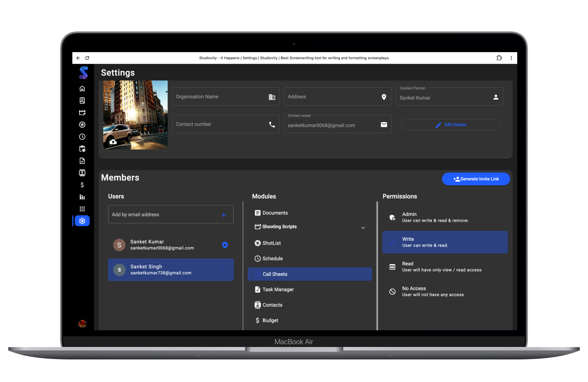Image resolution: width=588 pixels, height=382 pixels.
Task: Click the Contact email field
Action: [x=338, y=124]
